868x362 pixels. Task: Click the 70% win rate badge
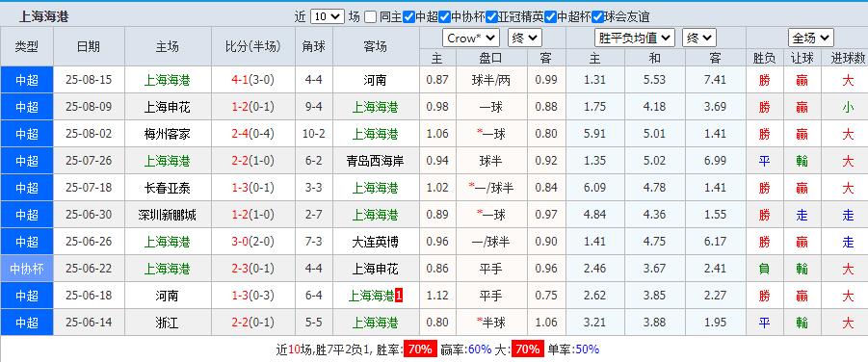pyautogui.click(x=420, y=349)
